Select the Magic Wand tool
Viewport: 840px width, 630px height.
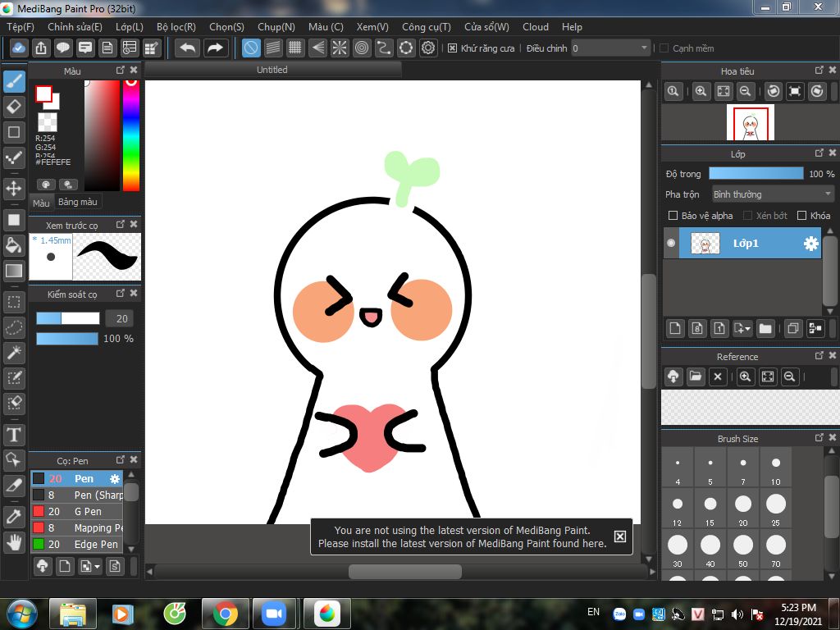point(15,353)
